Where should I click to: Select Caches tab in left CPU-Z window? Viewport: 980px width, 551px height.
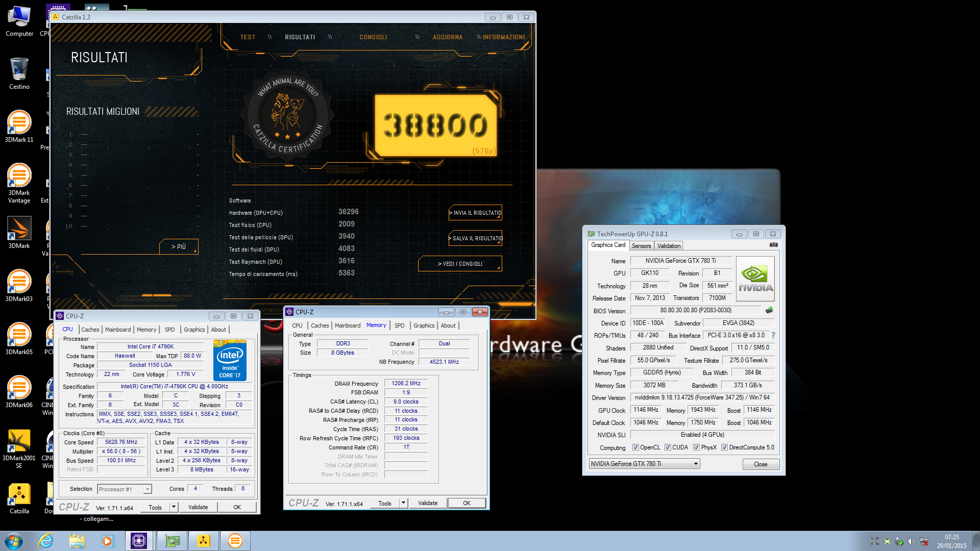tap(90, 330)
